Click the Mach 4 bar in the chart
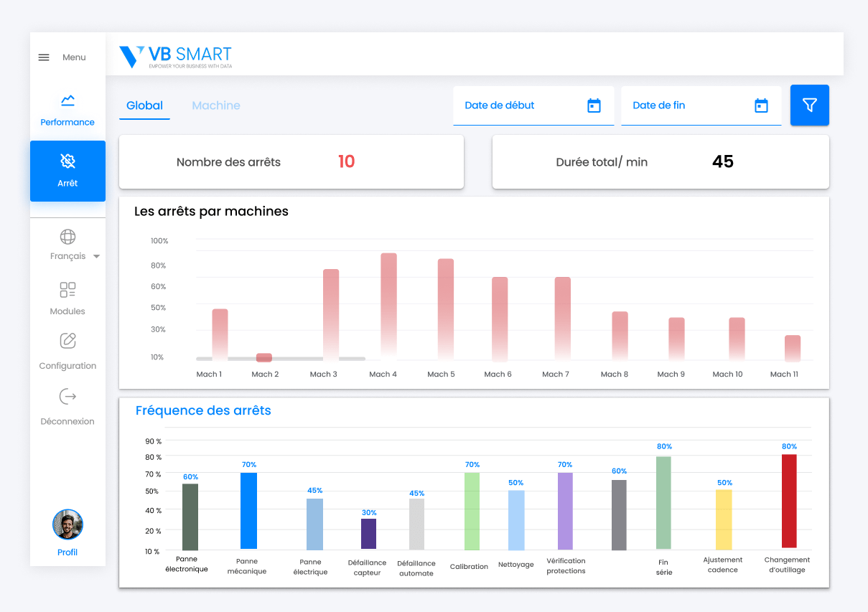 [388, 305]
